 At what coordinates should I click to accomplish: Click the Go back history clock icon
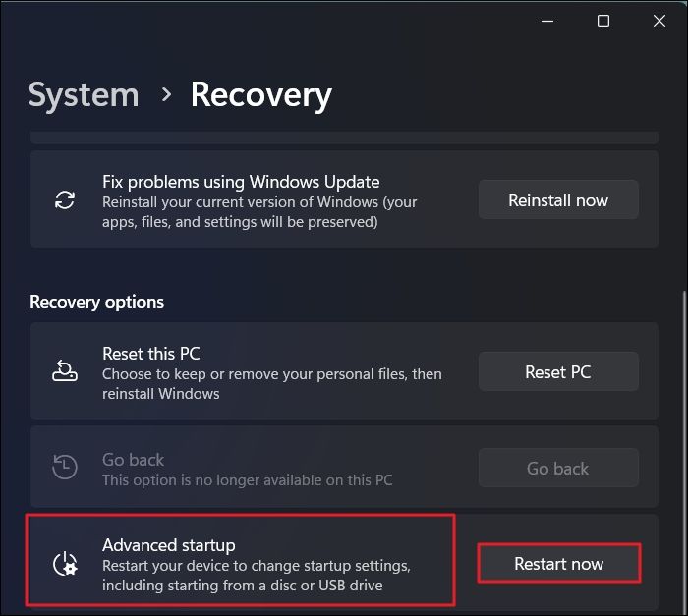click(x=65, y=468)
